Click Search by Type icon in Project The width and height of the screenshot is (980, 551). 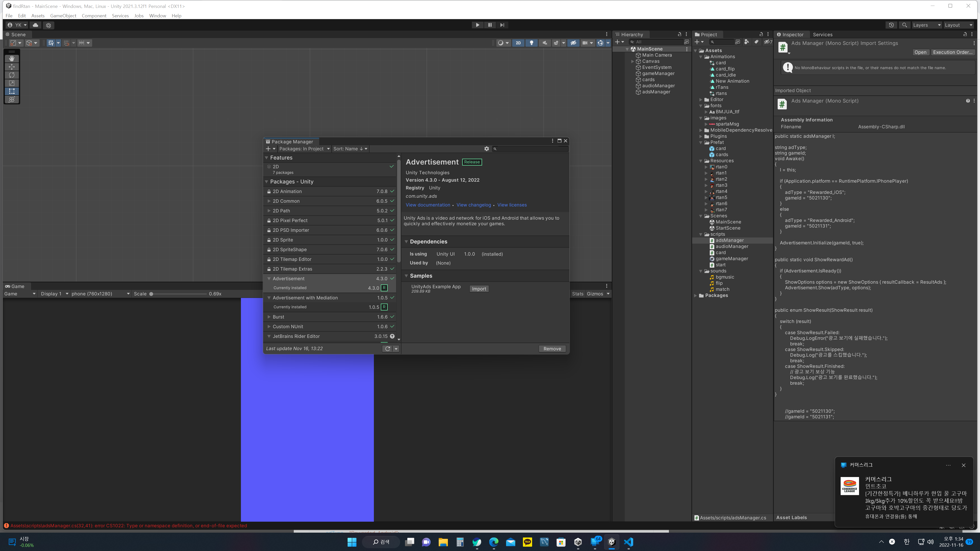pos(746,42)
